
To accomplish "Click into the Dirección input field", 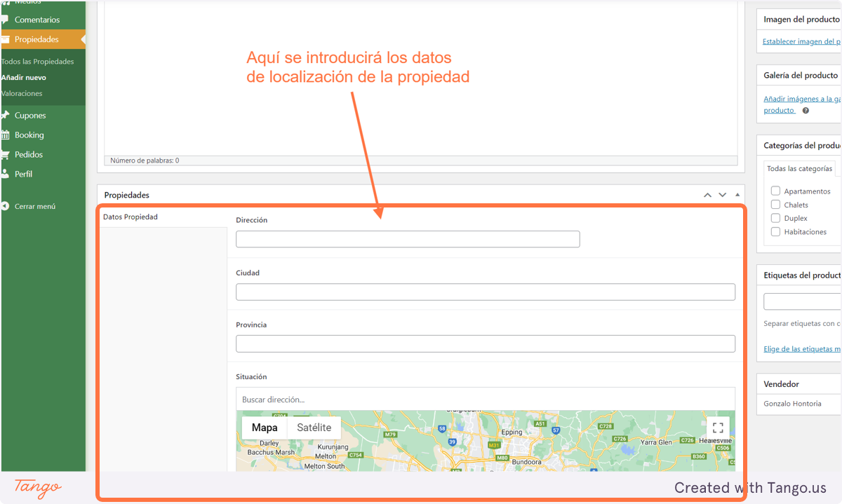I will tap(408, 239).
